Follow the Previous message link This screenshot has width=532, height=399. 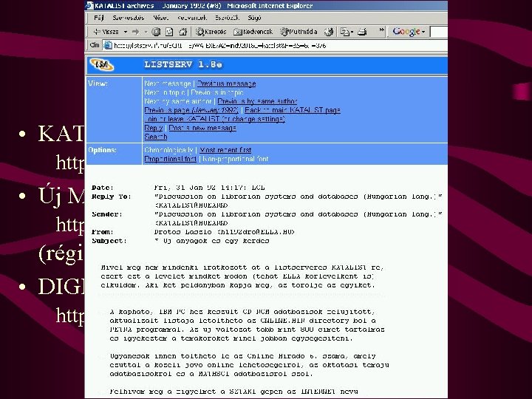pyautogui.click(x=226, y=83)
